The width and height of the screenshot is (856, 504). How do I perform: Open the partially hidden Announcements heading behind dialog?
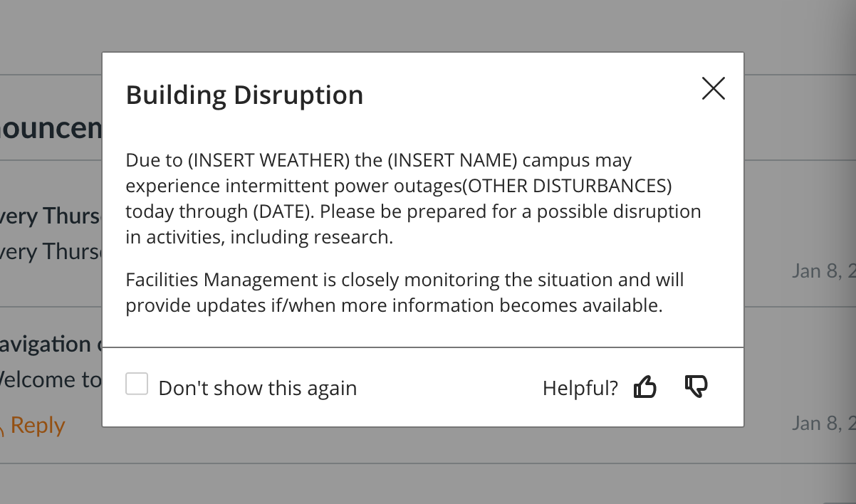point(51,128)
